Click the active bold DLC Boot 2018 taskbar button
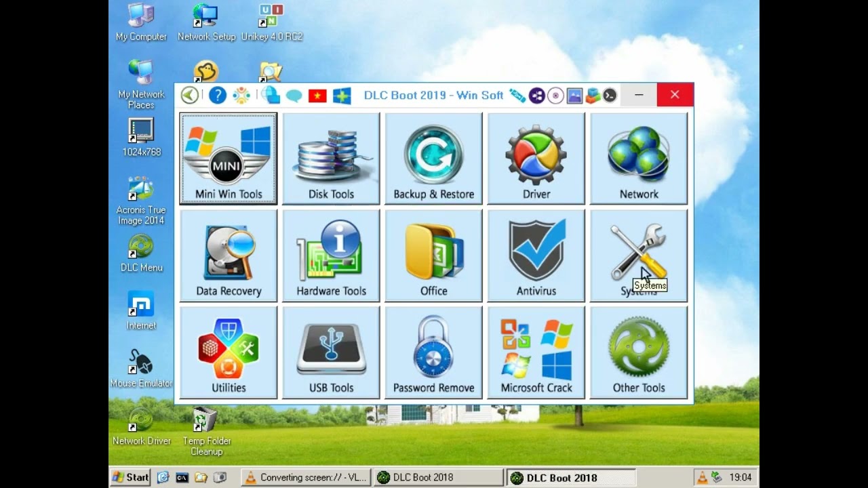The width and height of the screenshot is (868, 488). [x=572, y=477]
